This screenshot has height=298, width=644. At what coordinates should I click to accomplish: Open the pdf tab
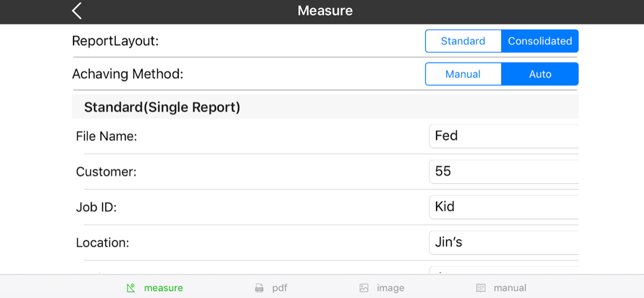pos(280,288)
